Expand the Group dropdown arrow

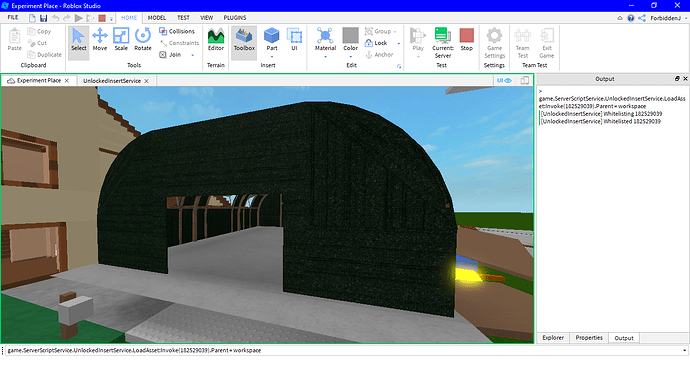pyautogui.click(x=395, y=32)
